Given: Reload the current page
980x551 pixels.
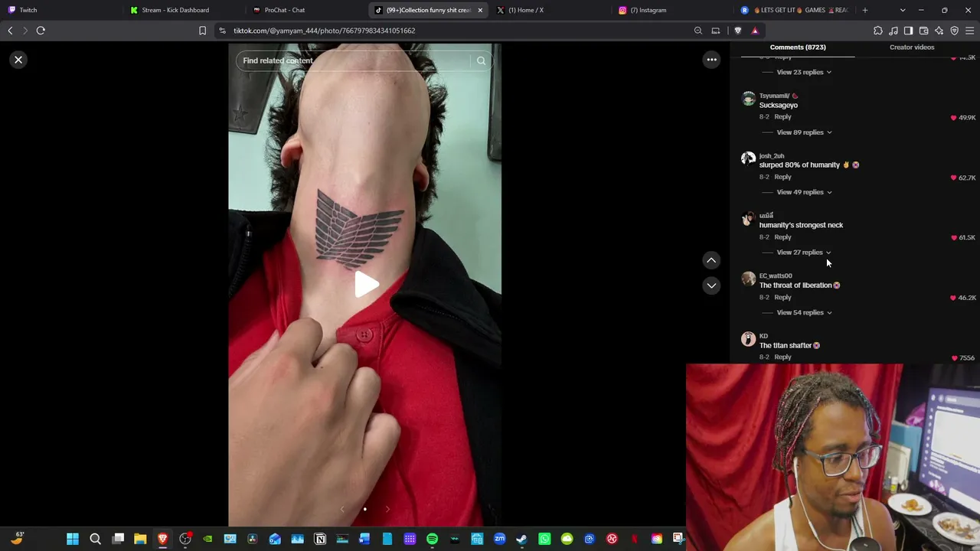Looking at the screenshot, I should (x=41, y=31).
